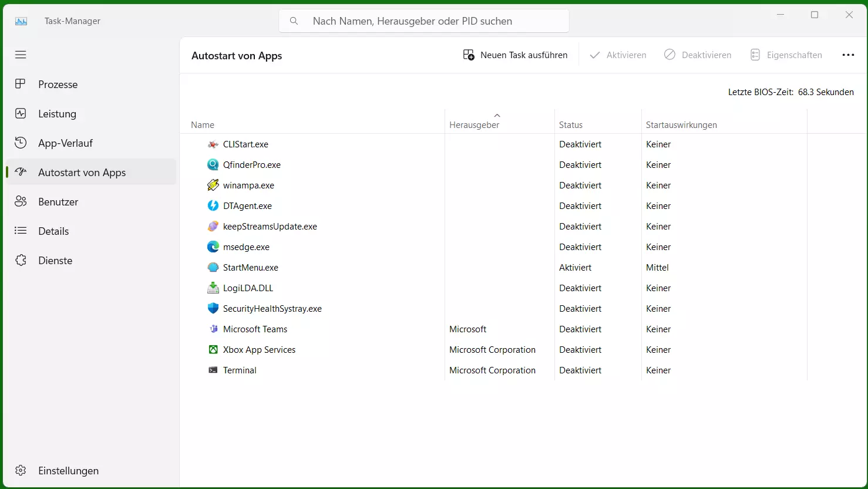
Task: Select the LogiLDA.DLL name
Action: [248, 288]
